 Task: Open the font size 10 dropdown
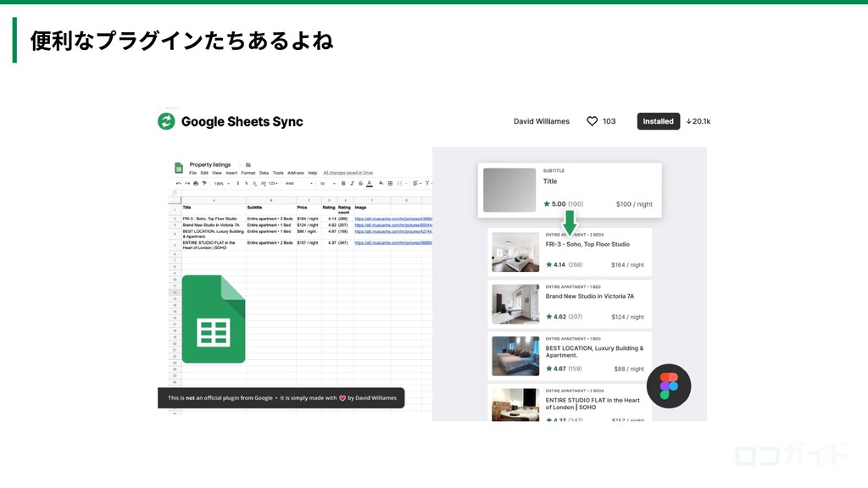[x=328, y=183]
